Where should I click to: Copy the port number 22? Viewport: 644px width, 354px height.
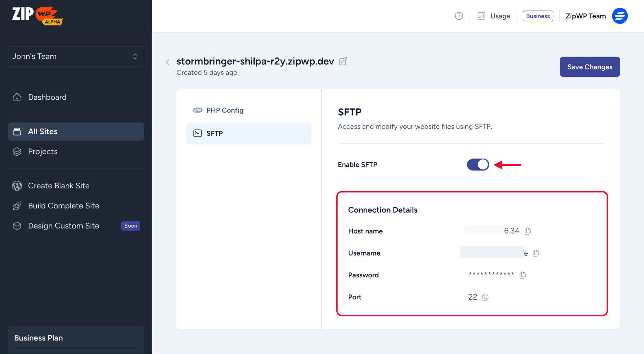tap(485, 296)
